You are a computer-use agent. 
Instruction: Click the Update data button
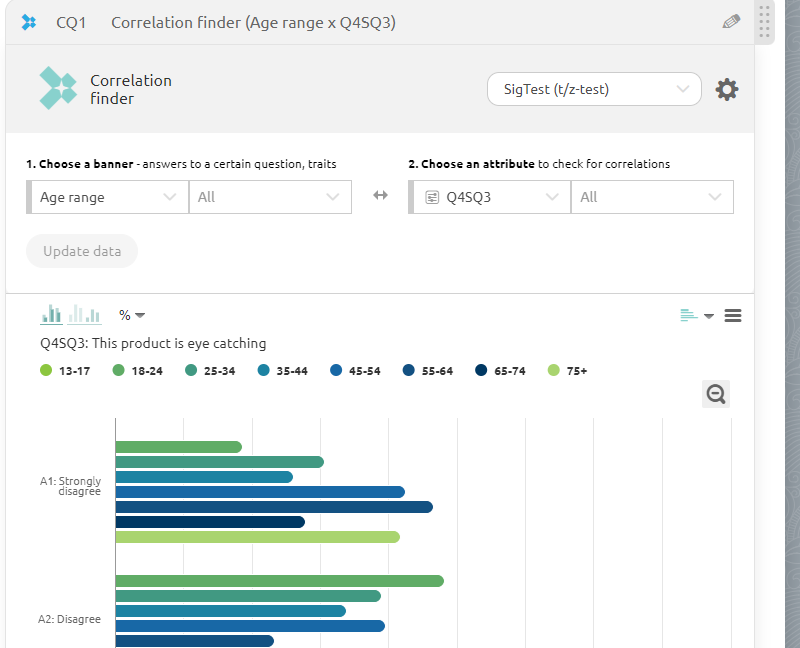coord(82,251)
